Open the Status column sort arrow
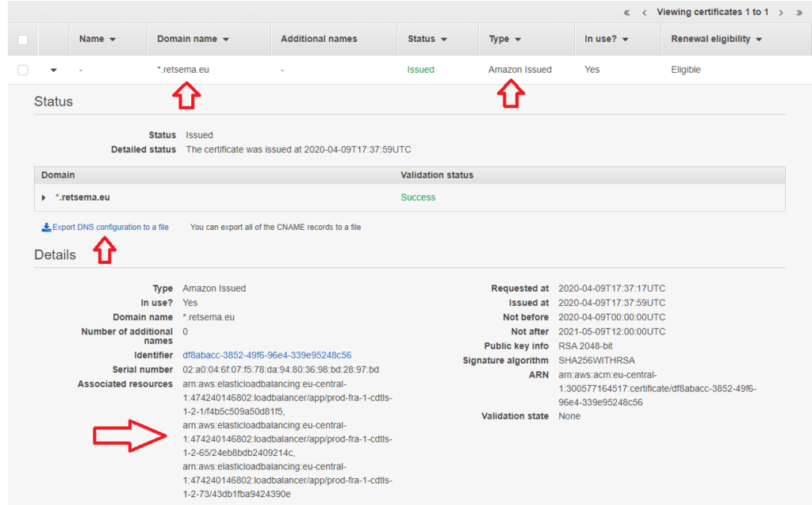Viewport: 812px width, 505px height. pyautogui.click(x=443, y=40)
